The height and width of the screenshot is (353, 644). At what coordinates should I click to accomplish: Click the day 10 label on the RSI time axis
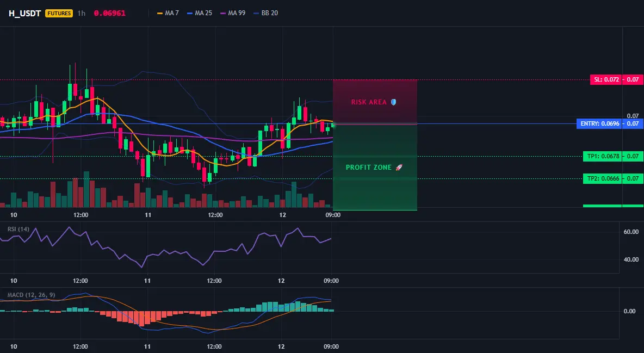coord(14,281)
